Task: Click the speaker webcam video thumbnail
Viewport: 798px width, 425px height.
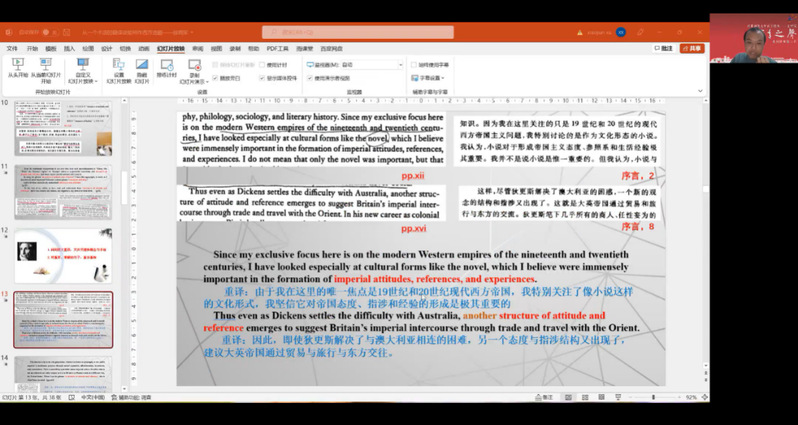Action: (x=754, y=38)
